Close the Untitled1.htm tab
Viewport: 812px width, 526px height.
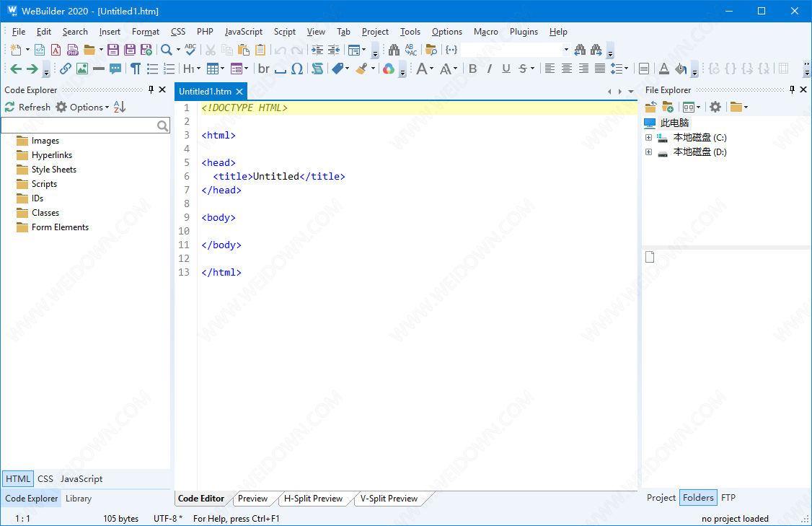[239, 91]
